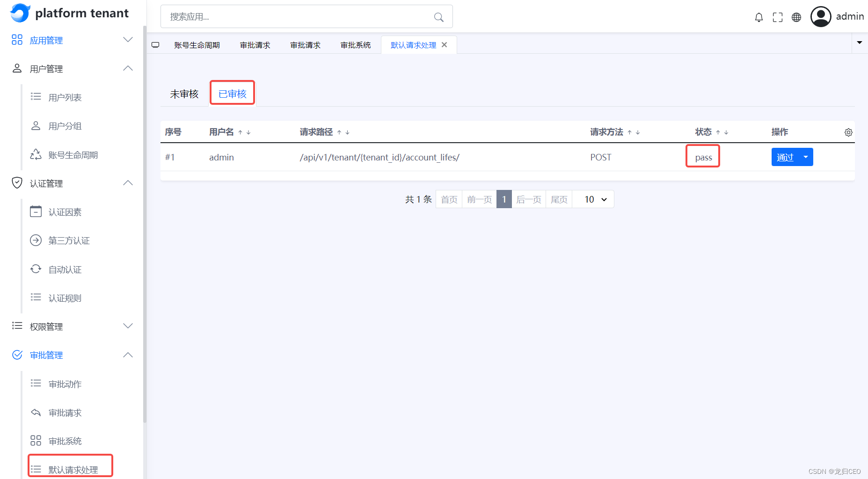The image size is (868, 479).
Task: Open the language globe icon
Action: click(796, 17)
